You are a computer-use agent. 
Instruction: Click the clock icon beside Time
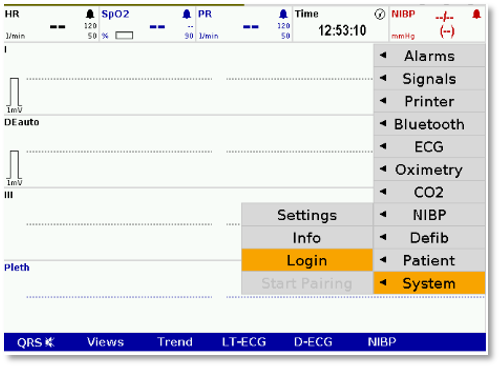(x=379, y=14)
